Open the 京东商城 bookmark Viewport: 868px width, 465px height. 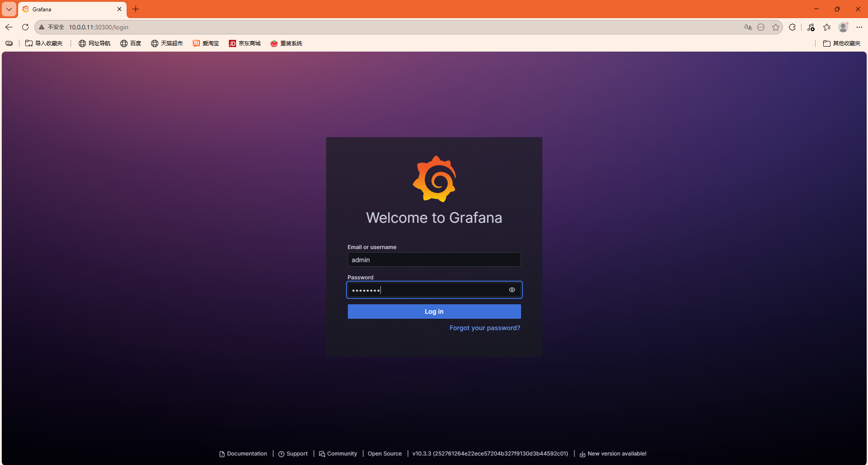[245, 43]
